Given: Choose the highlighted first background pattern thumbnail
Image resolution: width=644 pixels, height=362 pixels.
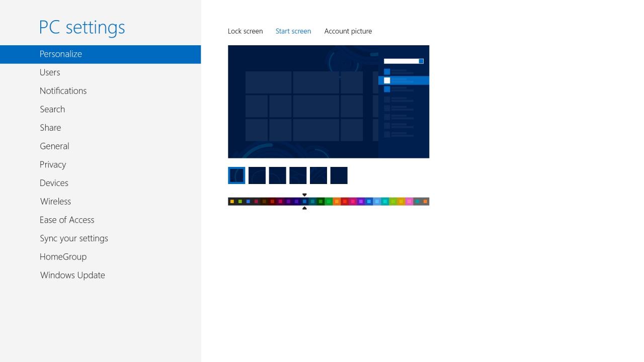Looking at the screenshot, I should click(x=236, y=175).
